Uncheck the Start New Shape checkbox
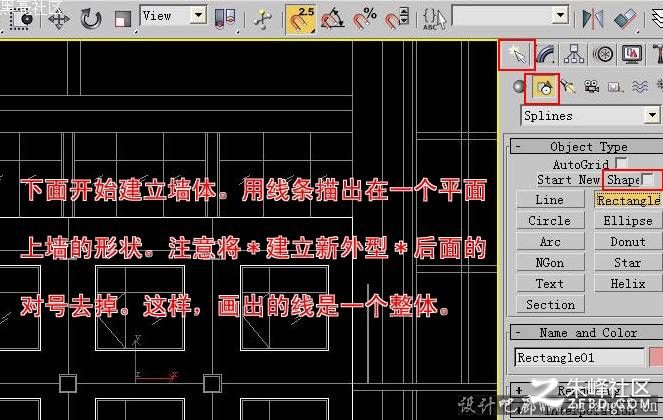This screenshot has height=420, width=663. pos(647,179)
